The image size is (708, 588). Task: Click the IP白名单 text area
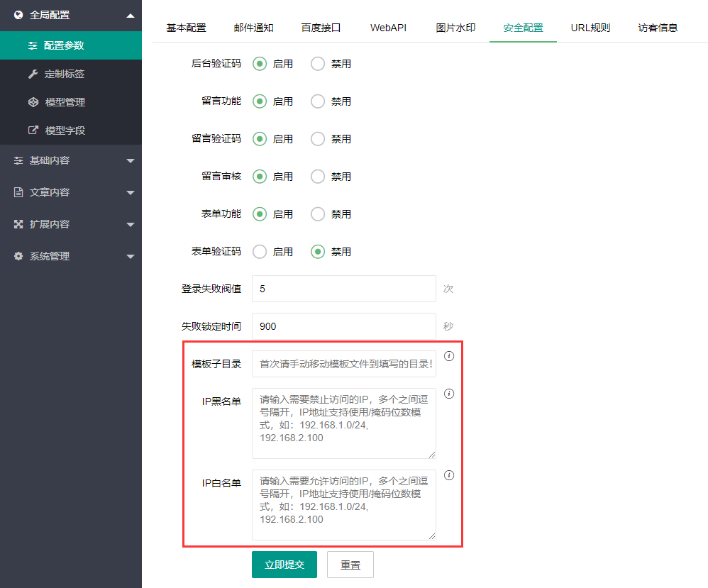343,505
